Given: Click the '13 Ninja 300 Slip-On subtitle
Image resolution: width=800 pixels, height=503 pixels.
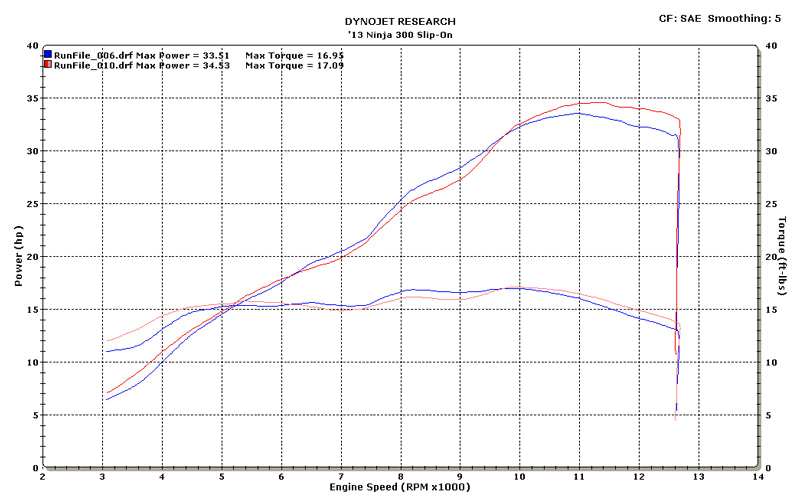Looking at the screenshot, I should click(400, 33).
